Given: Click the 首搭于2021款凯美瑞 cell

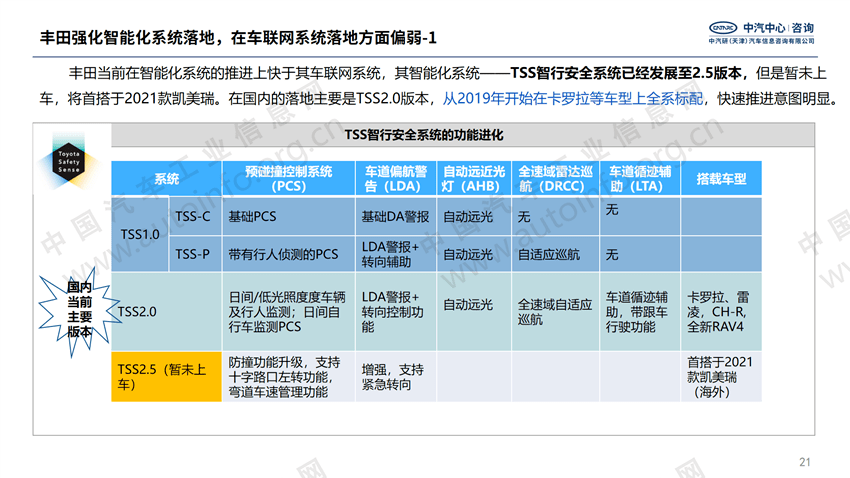Looking at the screenshot, I should pos(721,377).
